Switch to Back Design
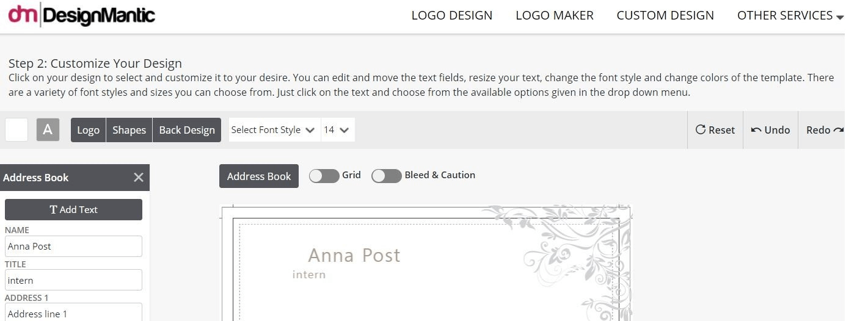The width and height of the screenshot is (868, 321). (x=187, y=130)
